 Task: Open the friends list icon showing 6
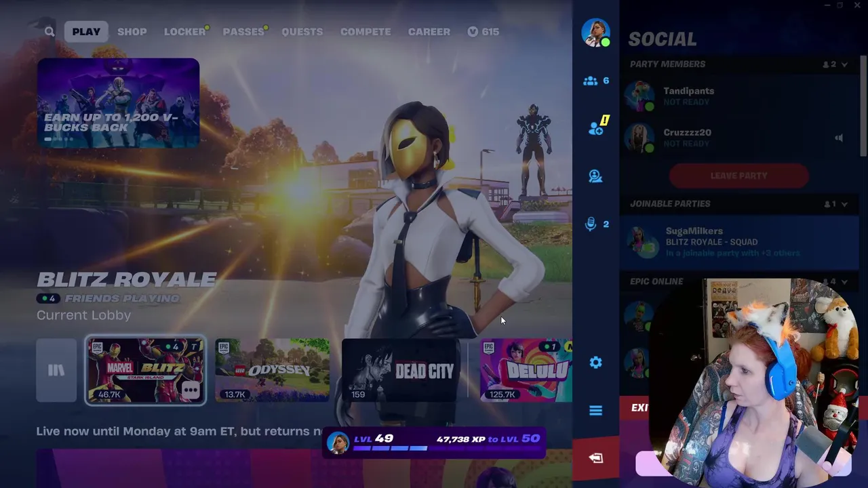[595, 81]
